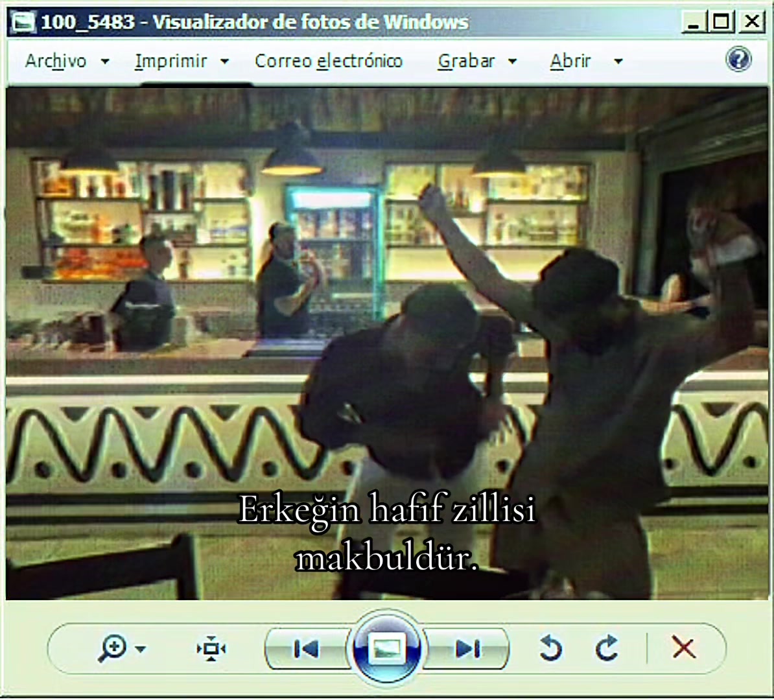Viewport: 774px width, 700px height.
Task: Open the Imprimir menu
Action: 170,61
